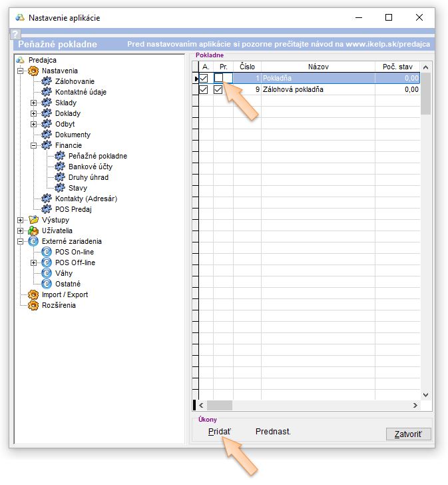Click the Import / Export gear icon
The height and width of the screenshot is (485, 448).
coord(33,294)
